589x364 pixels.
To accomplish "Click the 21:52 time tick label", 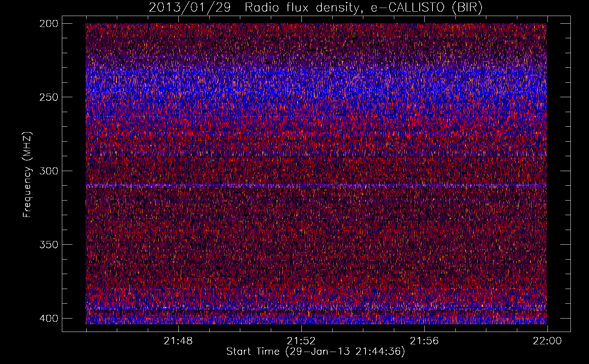I will point(301,341).
